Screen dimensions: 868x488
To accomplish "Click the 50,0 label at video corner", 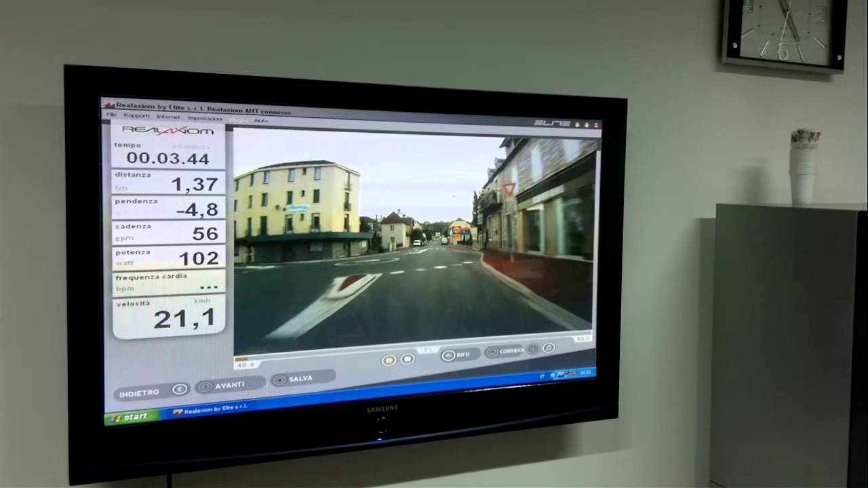I will click(583, 338).
